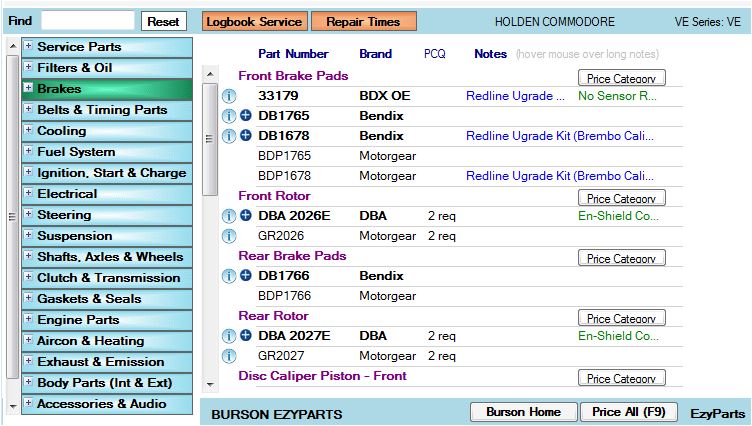
Task: Click Price Category for Front Rotor
Action: (622, 198)
